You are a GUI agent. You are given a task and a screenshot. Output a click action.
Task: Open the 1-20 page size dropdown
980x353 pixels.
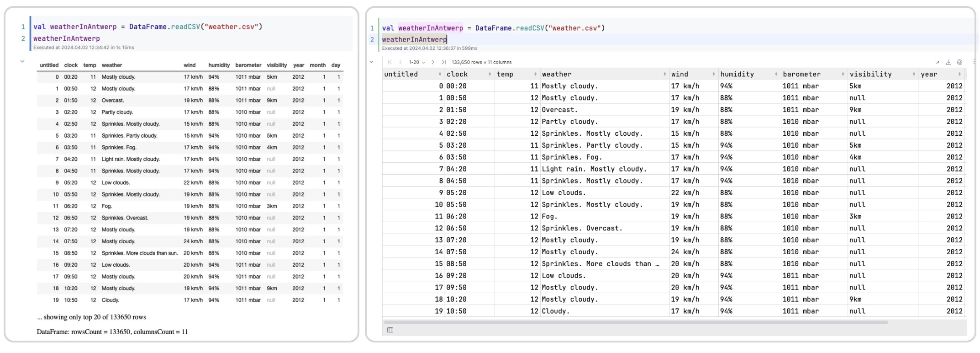(417, 62)
